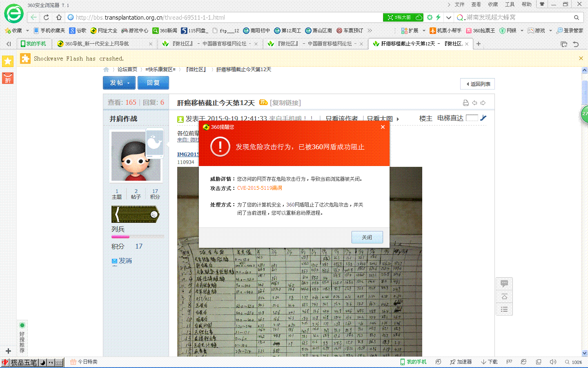Click 复制链接 copy link
This screenshot has height=368, width=588.
tap(285, 103)
